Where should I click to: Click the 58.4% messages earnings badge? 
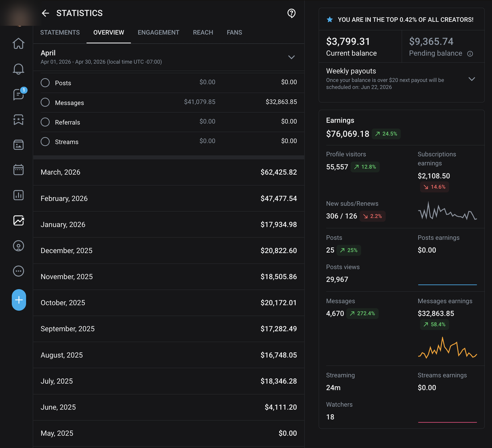point(434,325)
